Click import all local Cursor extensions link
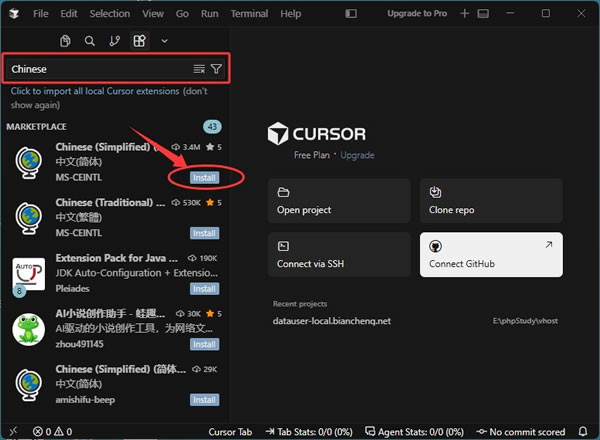Screen dimensions: 600x440 coord(95,91)
